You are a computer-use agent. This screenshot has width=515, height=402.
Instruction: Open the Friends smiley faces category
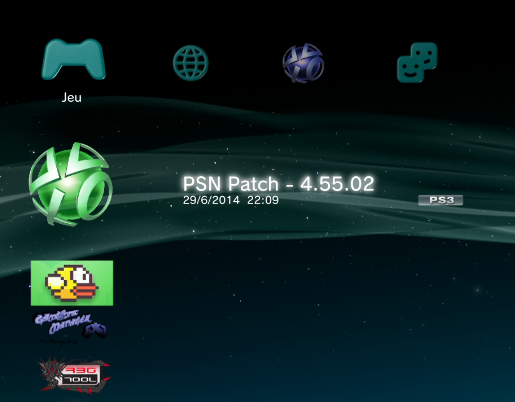click(x=417, y=62)
